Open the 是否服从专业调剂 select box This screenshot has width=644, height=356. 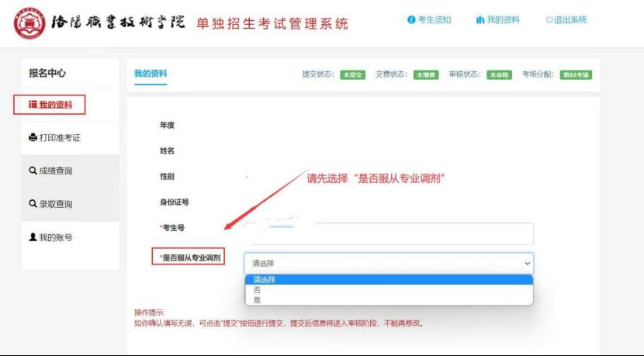tap(388, 263)
